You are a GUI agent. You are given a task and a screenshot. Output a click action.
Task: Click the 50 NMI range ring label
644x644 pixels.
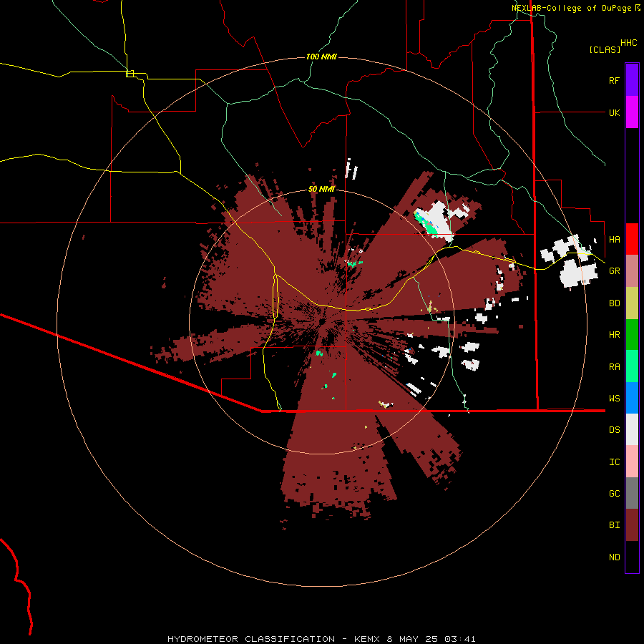point(321,190)
